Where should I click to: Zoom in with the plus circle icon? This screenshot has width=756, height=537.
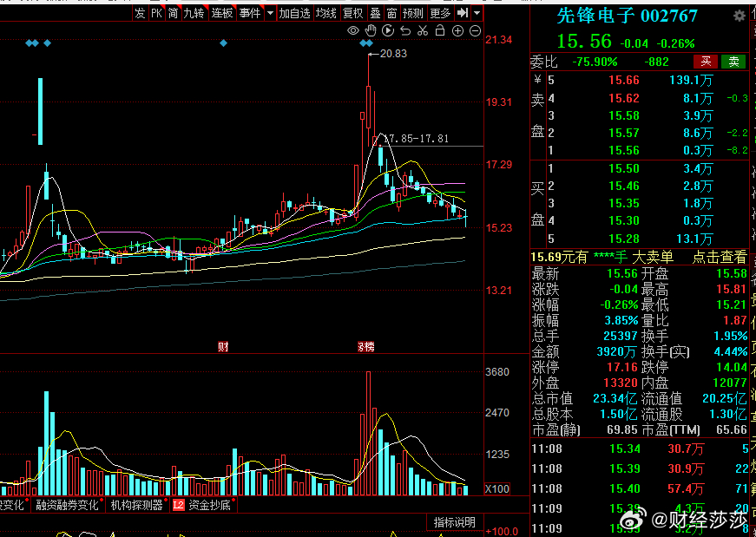pyautogui.click(x=457, y=31)
